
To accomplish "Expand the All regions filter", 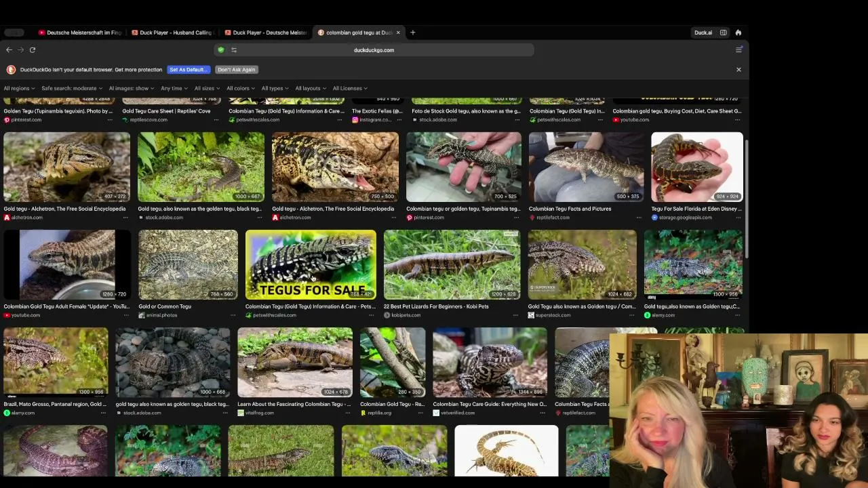I will tap(19, 88).
